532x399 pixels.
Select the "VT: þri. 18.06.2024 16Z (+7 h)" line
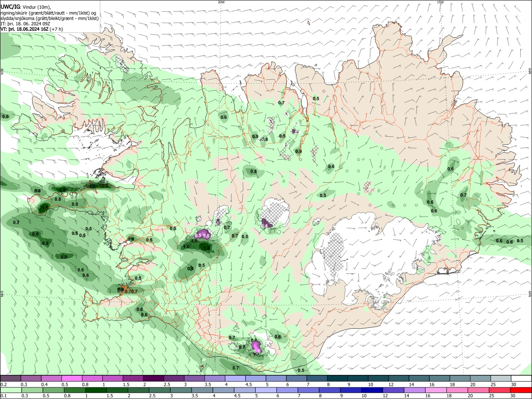coord(32,29)
